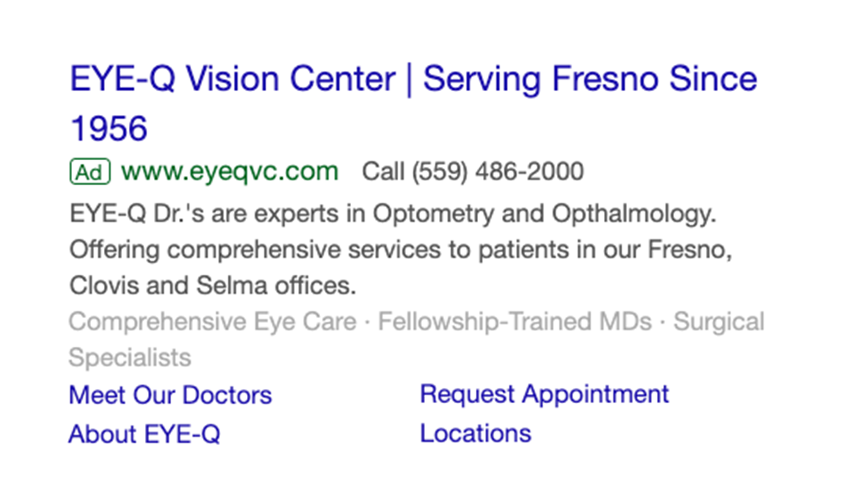Open the Meet Our Doctors sitelink
Screen dimensions: 843x504
170,395
